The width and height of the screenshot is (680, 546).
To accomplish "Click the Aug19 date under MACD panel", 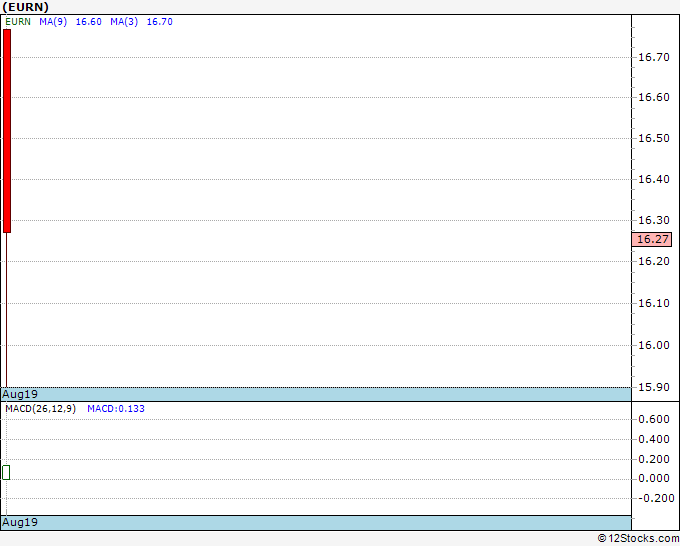I will click(x=20, y=522).
